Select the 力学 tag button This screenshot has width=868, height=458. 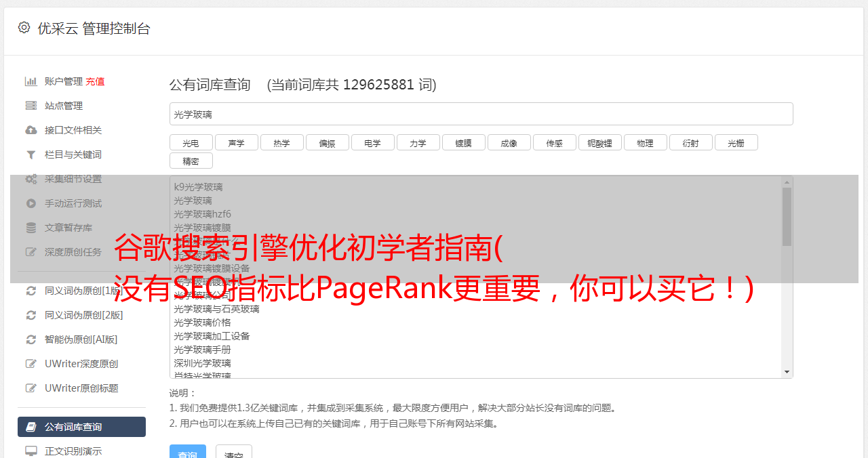[418, 142]
